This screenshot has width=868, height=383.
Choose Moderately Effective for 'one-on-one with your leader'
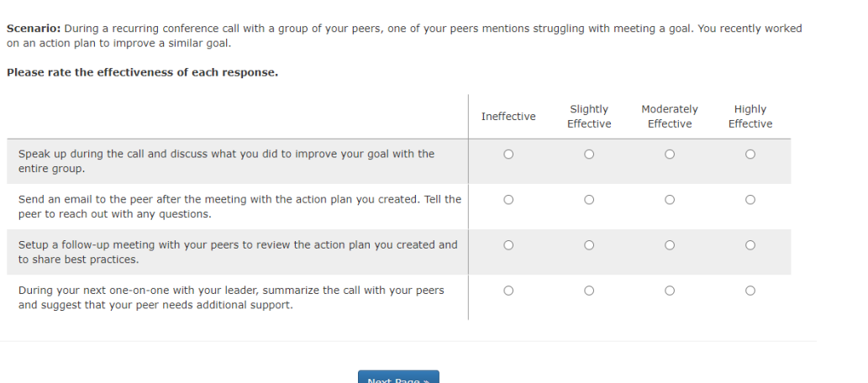(x=670, y=291)
